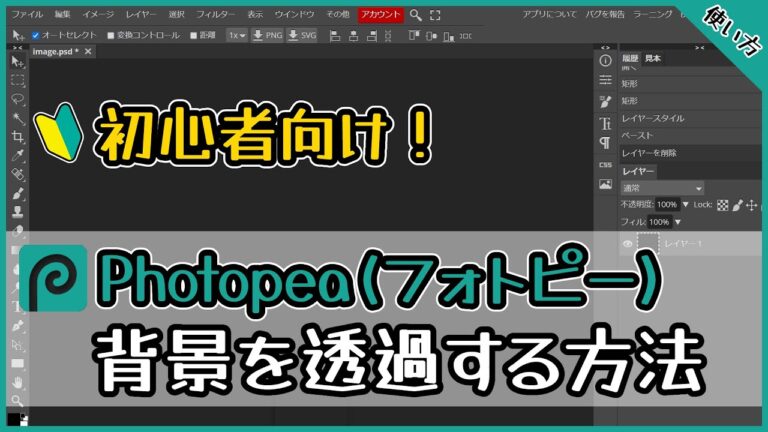Open the 選択 menu
768x432 pixels.
coord(176,15)
